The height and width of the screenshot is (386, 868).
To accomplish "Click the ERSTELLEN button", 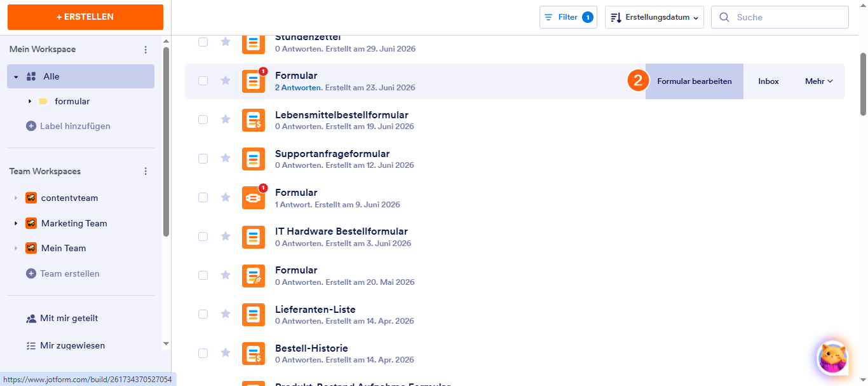I will tap(85, 17).
